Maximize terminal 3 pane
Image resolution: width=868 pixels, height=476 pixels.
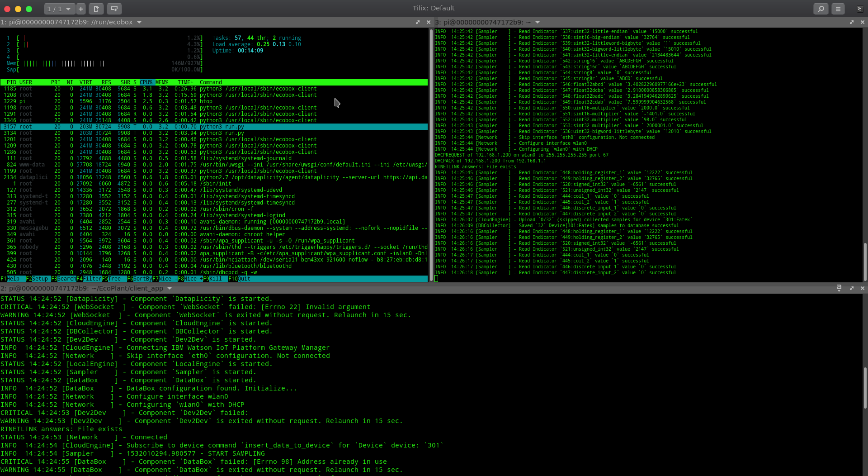[x=852, y=22]
